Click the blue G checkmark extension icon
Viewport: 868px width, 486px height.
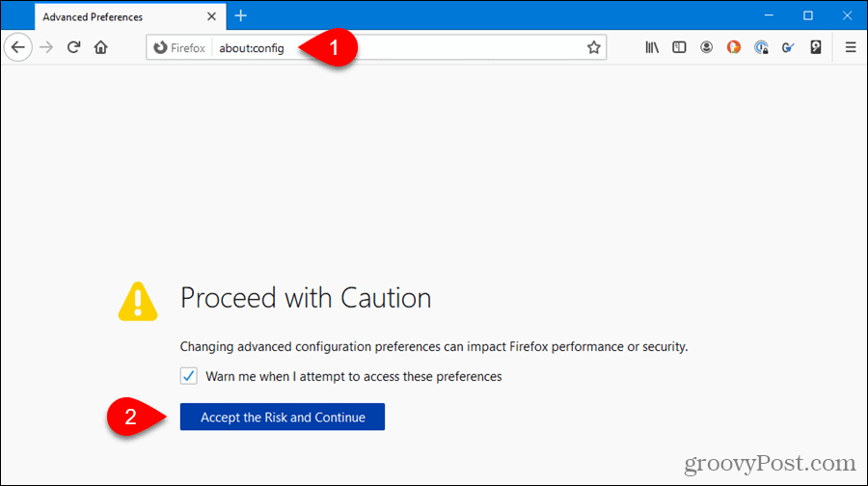pos(788,47)
